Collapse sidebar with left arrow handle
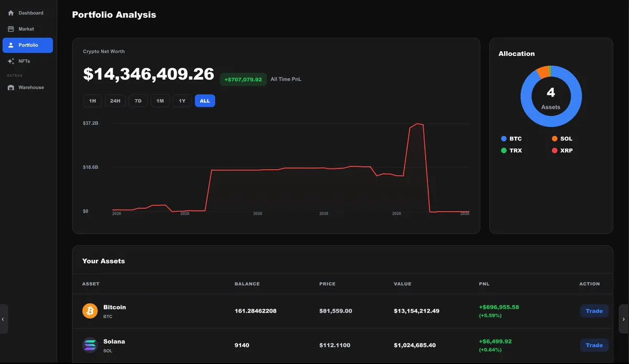 (x=3, y=319)
